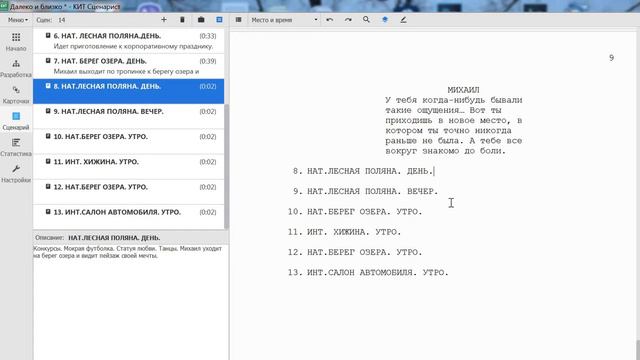This screenshot has width=640, height=360.
Task: Click the duration (0:33) of scene 6
Action: click(208, 36)
